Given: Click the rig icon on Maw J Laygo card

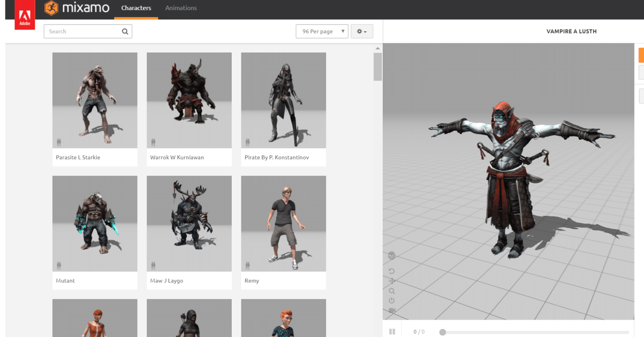Looking at the screenshot, I should tap(153, 266).
